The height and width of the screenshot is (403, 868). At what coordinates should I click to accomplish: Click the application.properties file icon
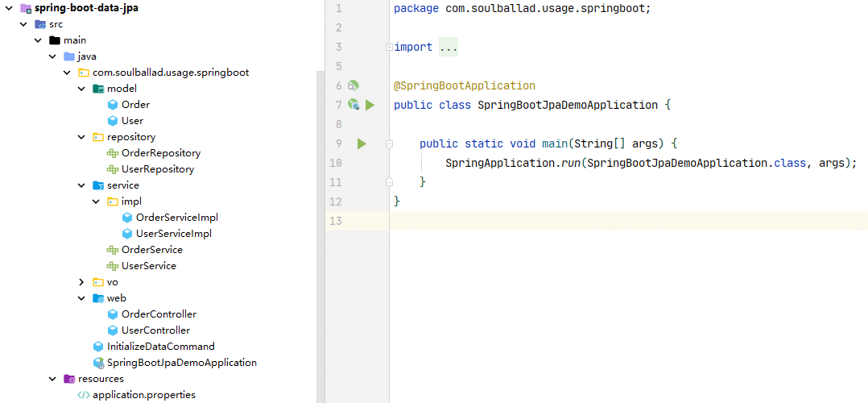click(x=84, y=395)
